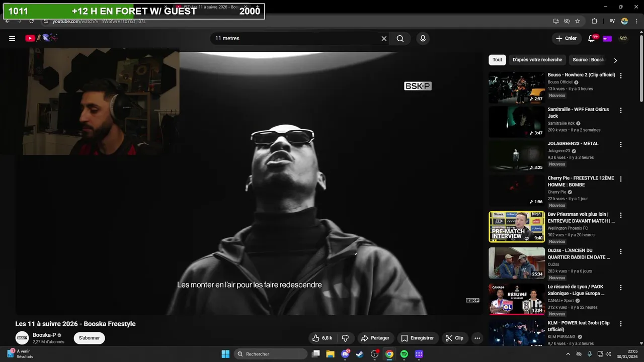Open Discord from the taskbar

tap(345, 354)
